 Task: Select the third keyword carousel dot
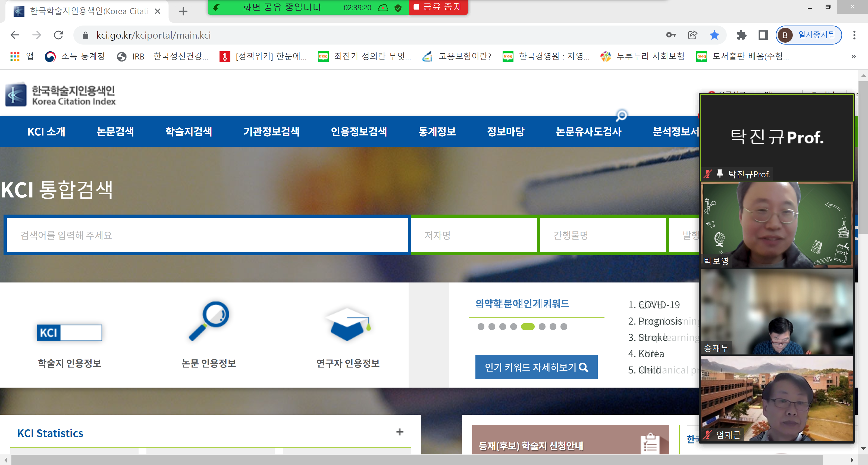click(502, 326)
